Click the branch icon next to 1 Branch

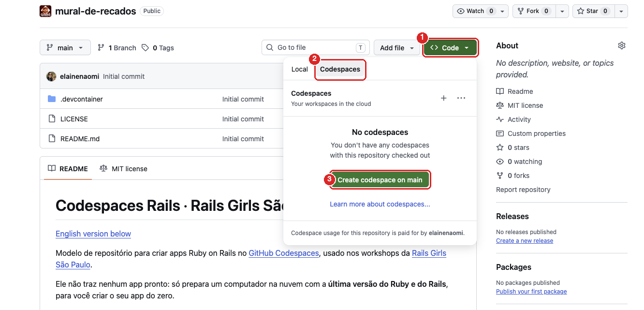101,48
